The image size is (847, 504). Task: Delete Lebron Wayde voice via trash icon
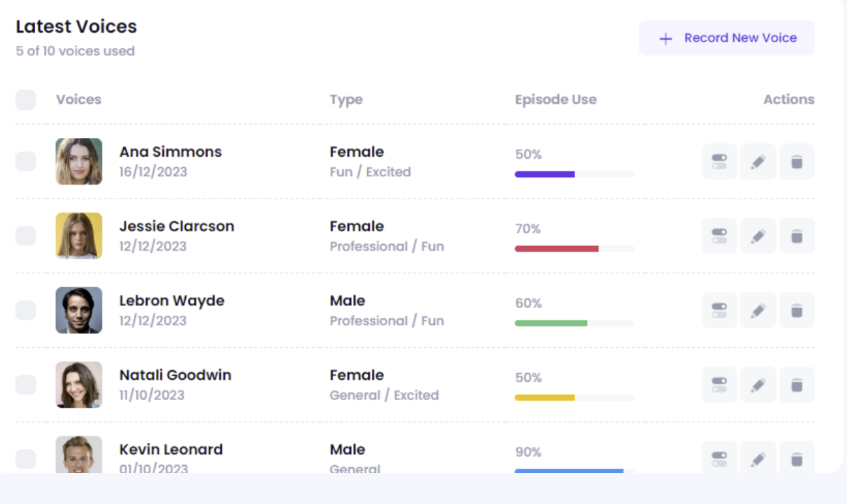tap(797, 310)
